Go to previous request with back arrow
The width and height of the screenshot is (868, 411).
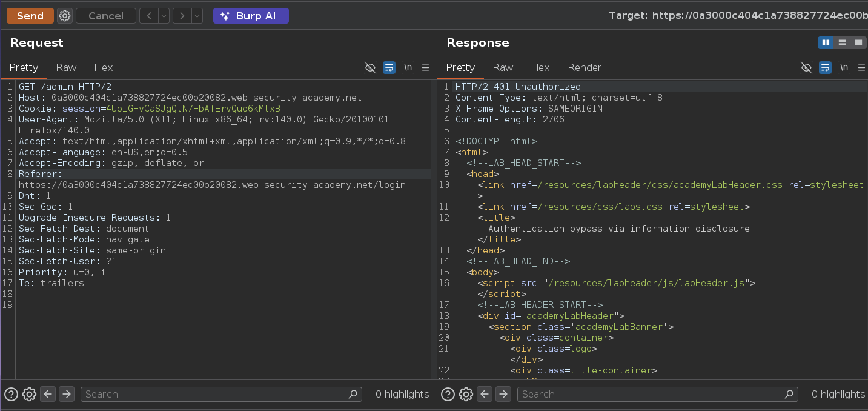pos(149,16)
